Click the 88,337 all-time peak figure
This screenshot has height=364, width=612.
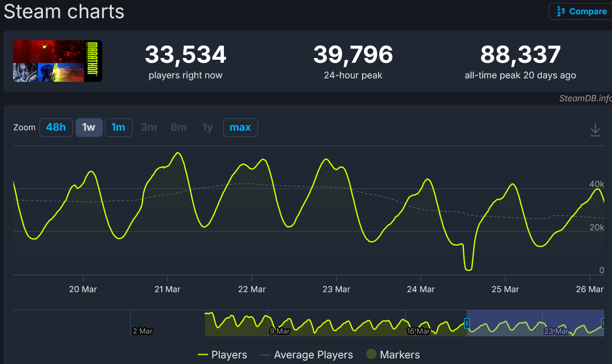tap(520, 55)
